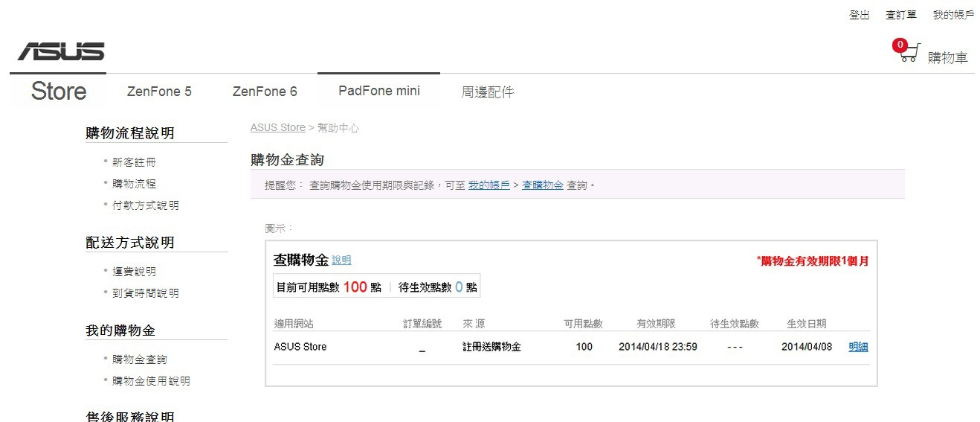
Task: Click 購物流程說明 sidebar heading
Action: [x=130, y=133]
